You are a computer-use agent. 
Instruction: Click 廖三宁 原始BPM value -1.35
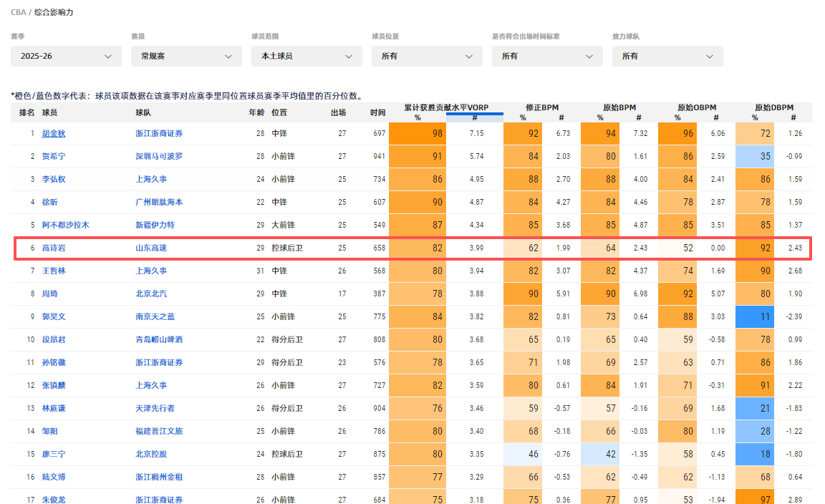[640, 454]
